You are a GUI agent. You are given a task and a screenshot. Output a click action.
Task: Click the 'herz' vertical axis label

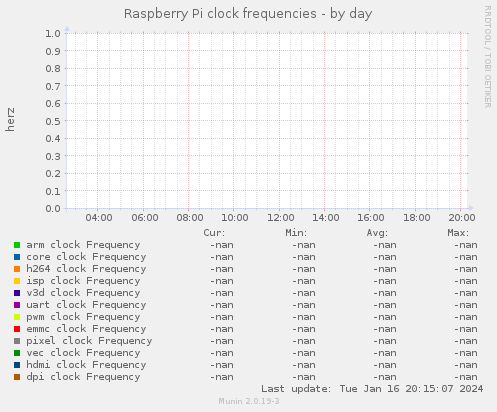point(10,119)
